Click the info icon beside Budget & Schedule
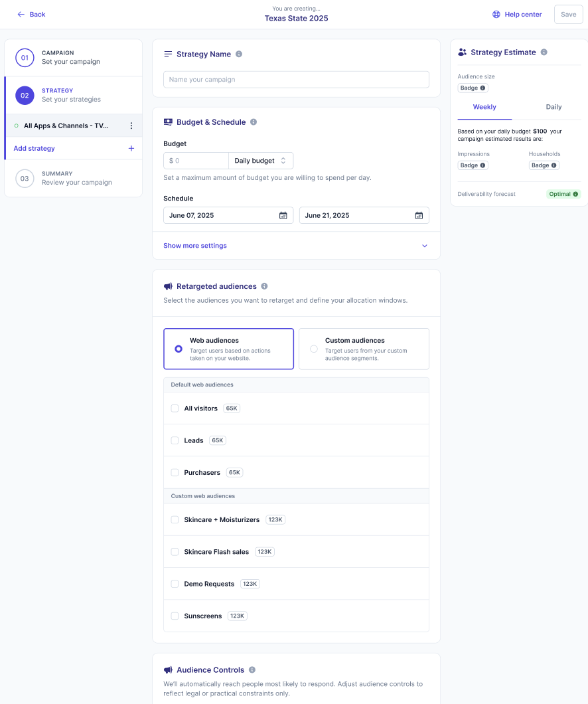Viewport: 588px width, 704px height. (x=254, y=122)
